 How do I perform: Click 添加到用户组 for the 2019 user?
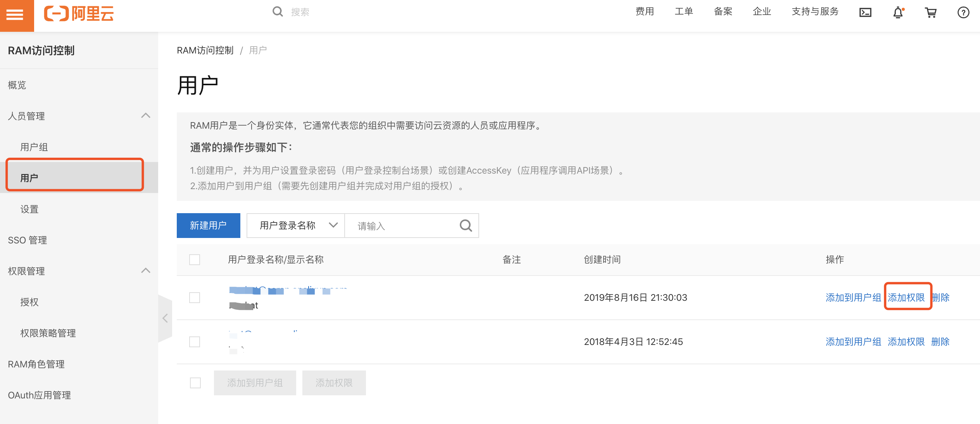(x=853, y=297)
